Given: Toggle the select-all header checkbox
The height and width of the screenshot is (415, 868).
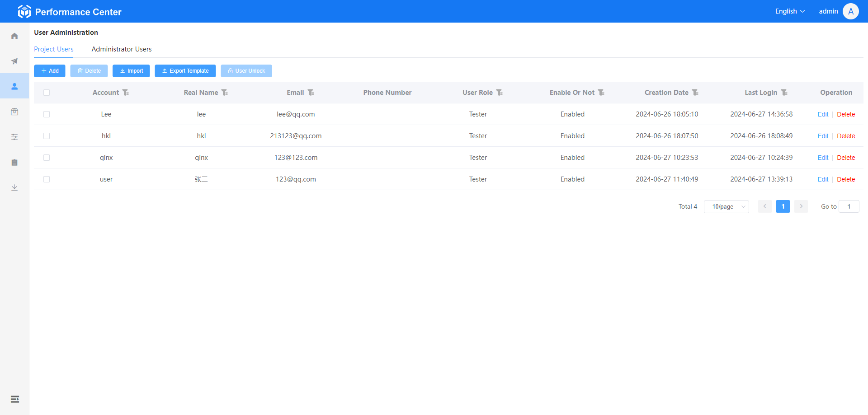Looking at the screenshot, I should pos(47,93).
